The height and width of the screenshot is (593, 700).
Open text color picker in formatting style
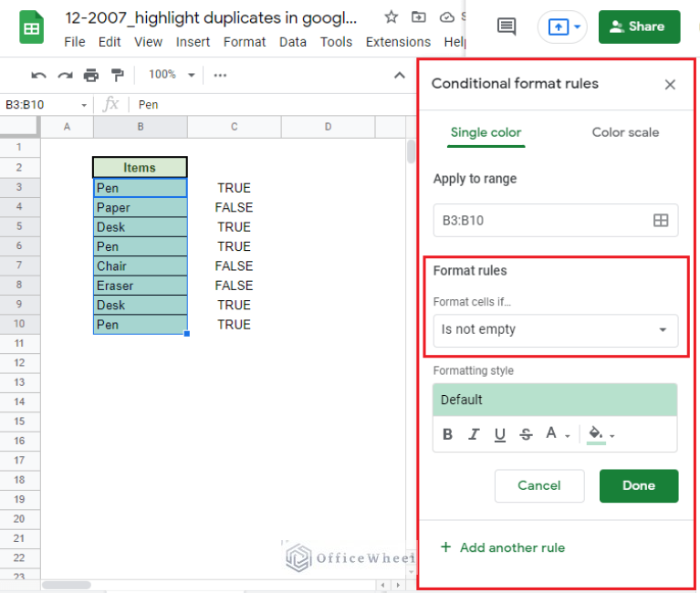click(557, 433)
